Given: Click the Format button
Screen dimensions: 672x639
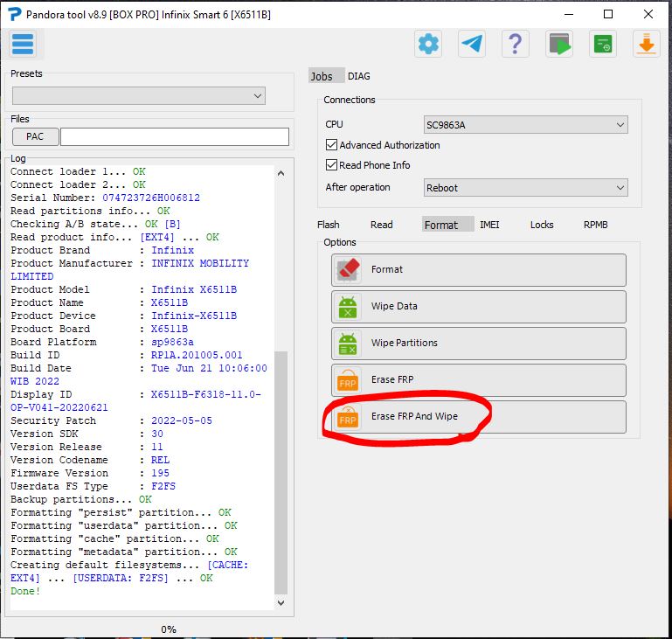Looking at the screenshot, I should [x=479, y=270].
